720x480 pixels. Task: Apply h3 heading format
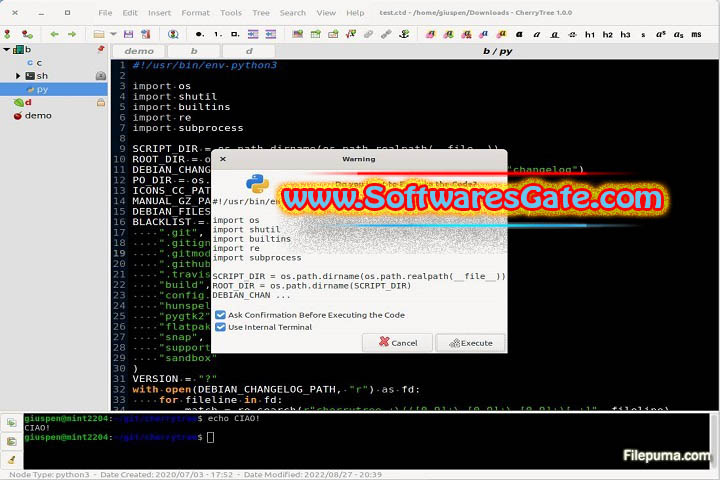625,34
